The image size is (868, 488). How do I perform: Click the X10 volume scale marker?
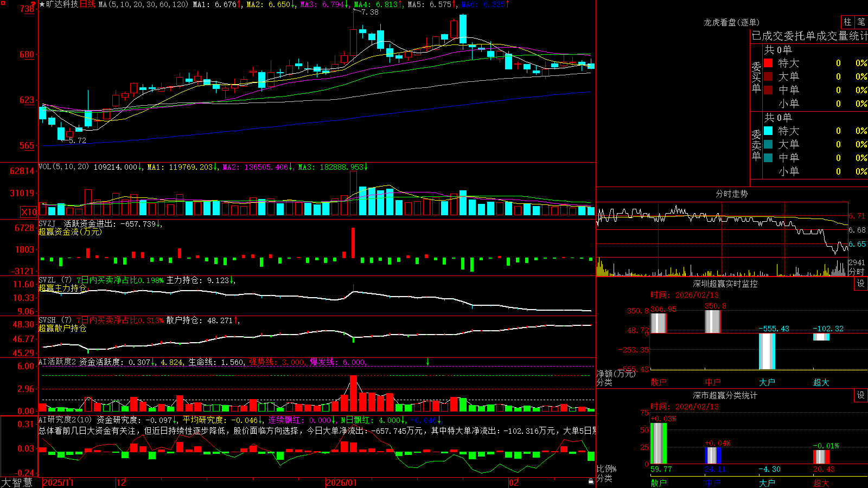click(29, 212)
